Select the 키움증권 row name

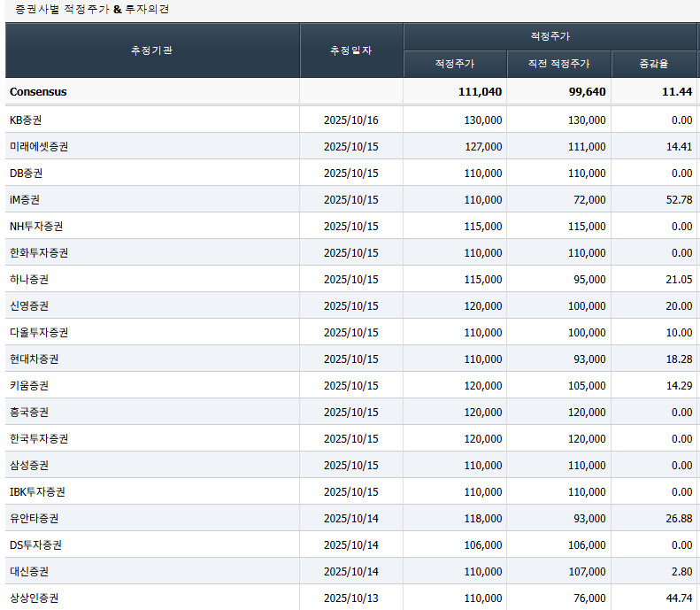(29, 386)
